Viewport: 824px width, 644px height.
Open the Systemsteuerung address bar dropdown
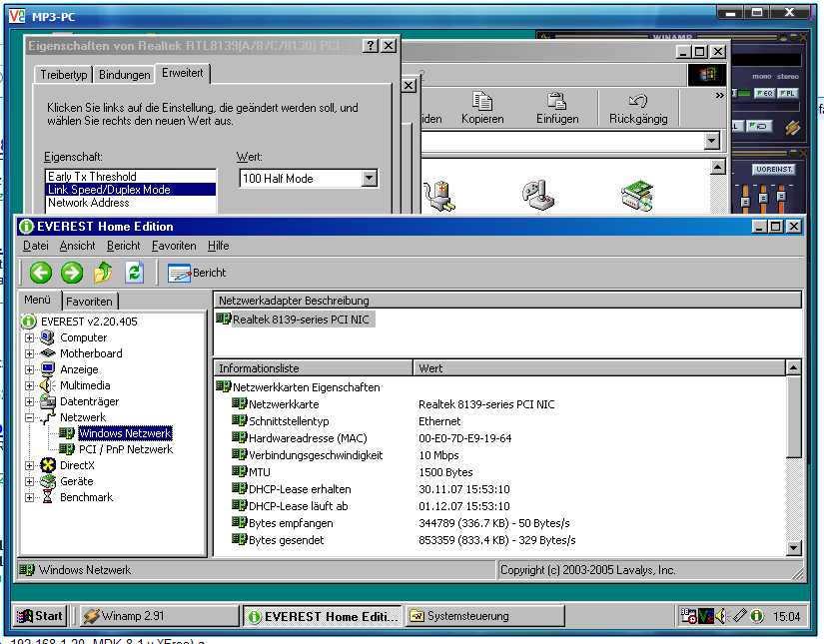[711, 141]
